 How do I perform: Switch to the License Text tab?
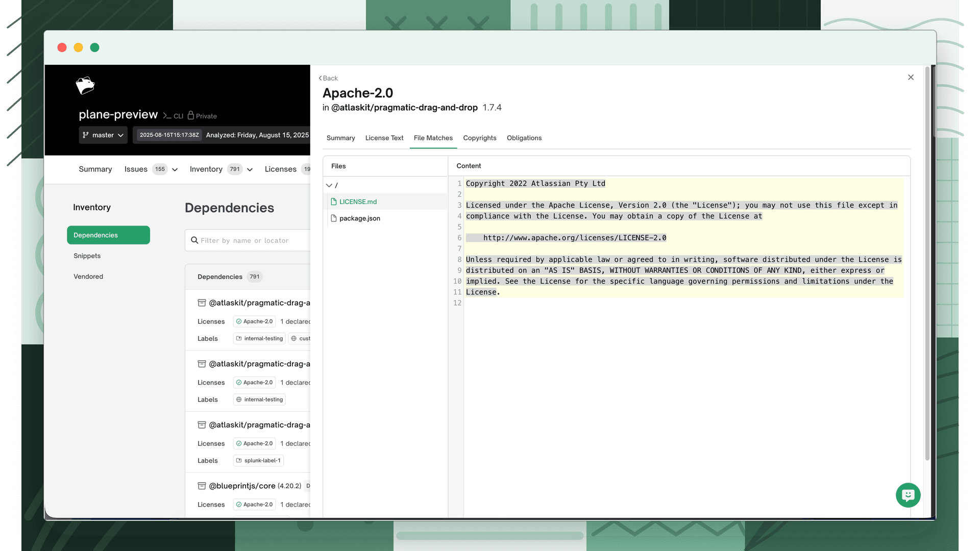coord(384,138)
